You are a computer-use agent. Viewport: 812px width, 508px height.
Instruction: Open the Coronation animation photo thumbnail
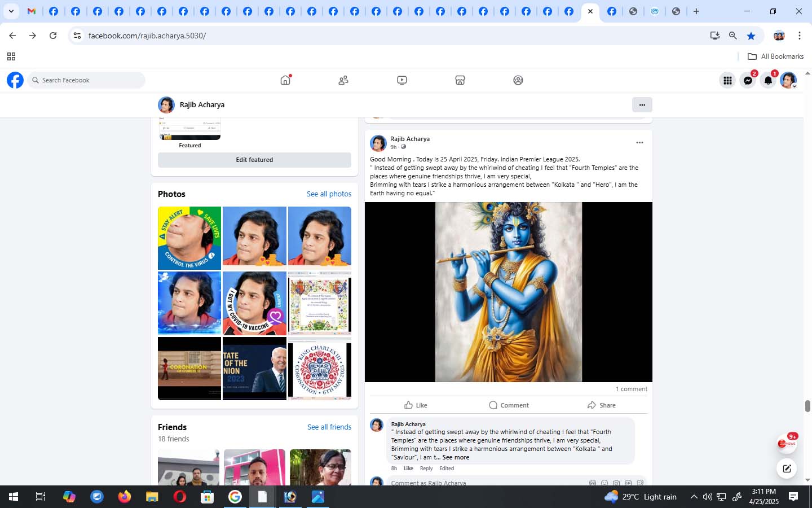tap(189, 369)
